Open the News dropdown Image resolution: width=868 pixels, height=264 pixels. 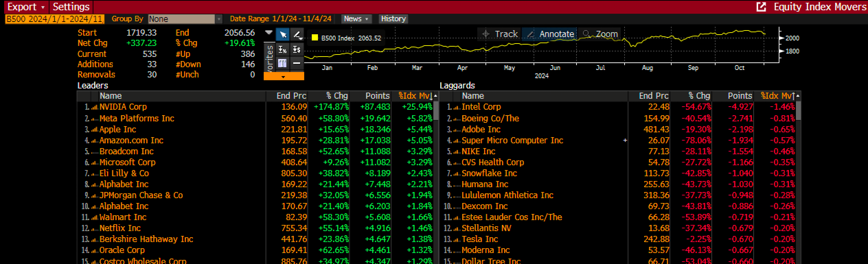click(x=356, y=19)
